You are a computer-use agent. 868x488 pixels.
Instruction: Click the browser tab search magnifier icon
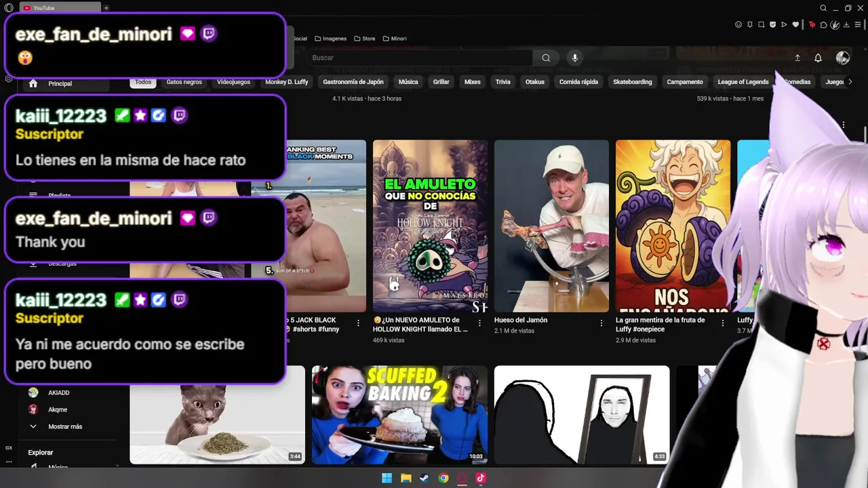click(823, 8)
